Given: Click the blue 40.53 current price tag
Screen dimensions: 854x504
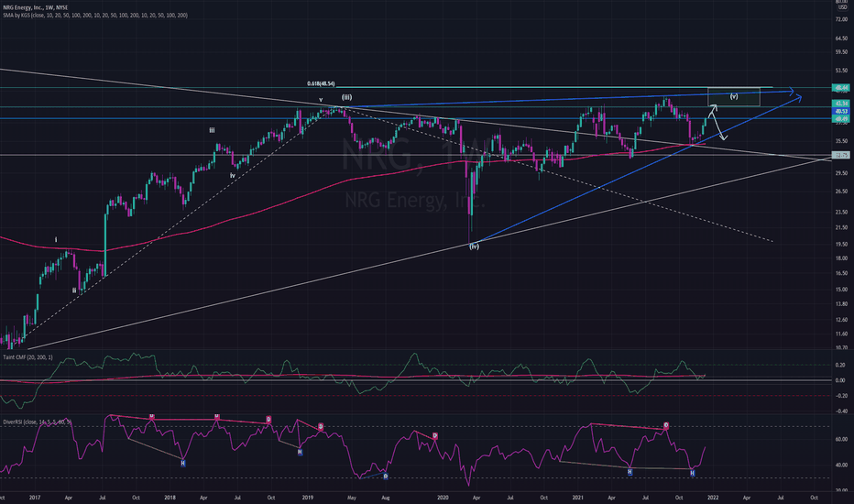Looking at the screenshot, I should pos(840,111).
